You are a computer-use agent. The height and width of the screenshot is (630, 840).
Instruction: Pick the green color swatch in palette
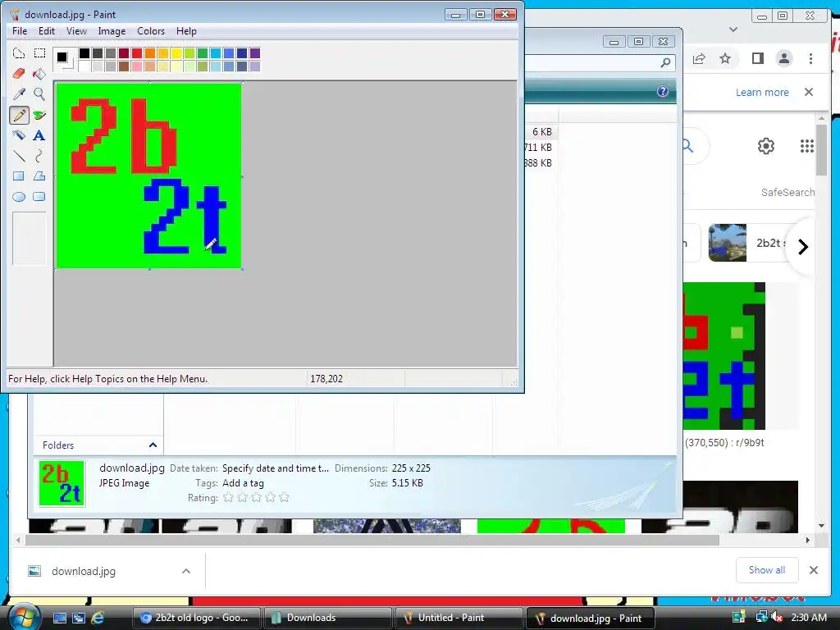pos(203,53)
